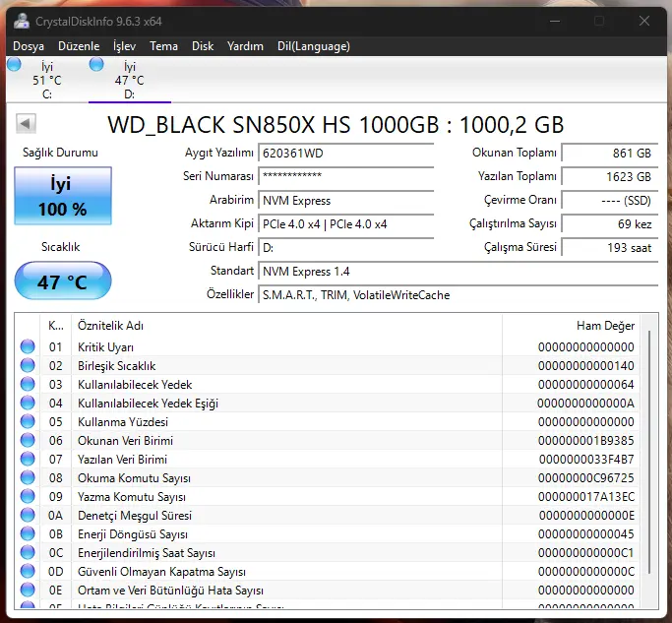The image size is (672, 623).
Task: Click the CrystalDiskInfo app icon in title bar
Action: [21, 21]
